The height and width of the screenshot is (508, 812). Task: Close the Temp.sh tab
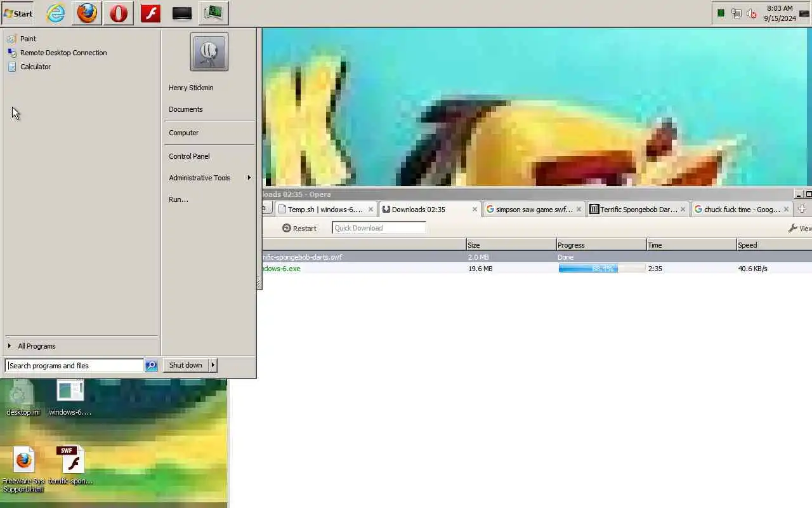click(x=371, y=210)
